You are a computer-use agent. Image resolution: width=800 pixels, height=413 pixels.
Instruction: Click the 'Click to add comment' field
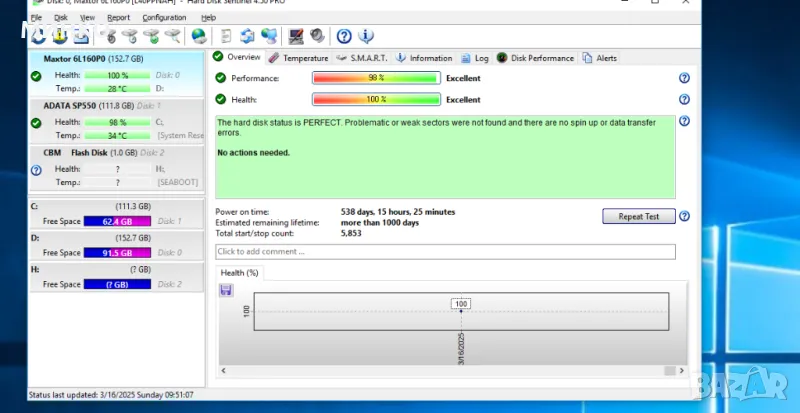445,252
